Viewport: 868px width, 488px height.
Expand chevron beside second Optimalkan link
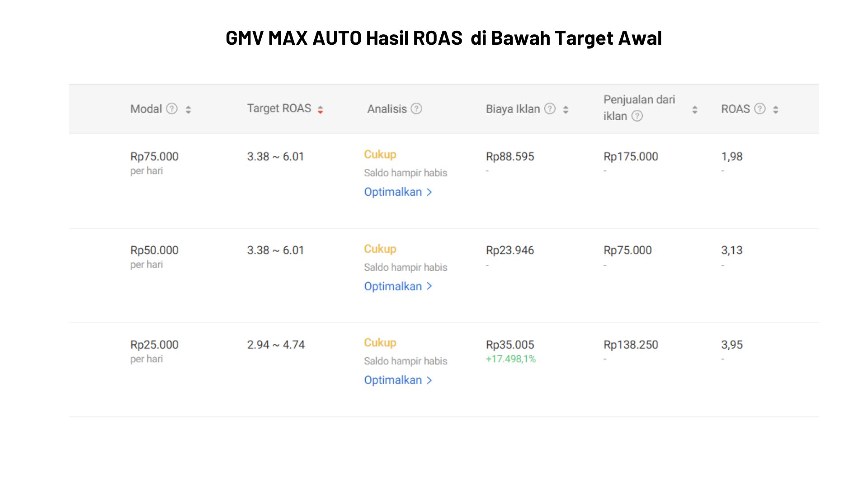[x=429, y=286]
